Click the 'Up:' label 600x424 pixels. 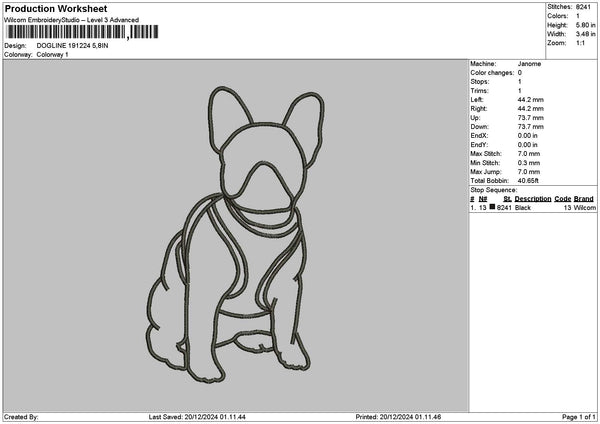pyautogui.click(x=475, y=118)
